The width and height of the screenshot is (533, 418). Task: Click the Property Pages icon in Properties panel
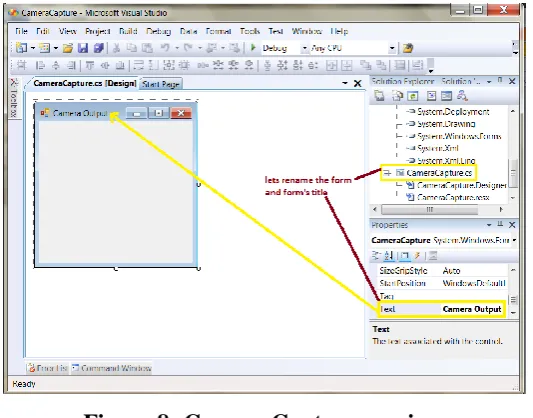[433, 256]
